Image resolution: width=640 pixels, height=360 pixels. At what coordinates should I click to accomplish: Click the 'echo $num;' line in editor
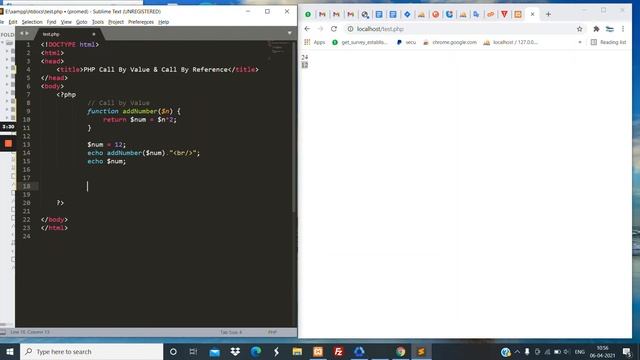coord(107,161)
